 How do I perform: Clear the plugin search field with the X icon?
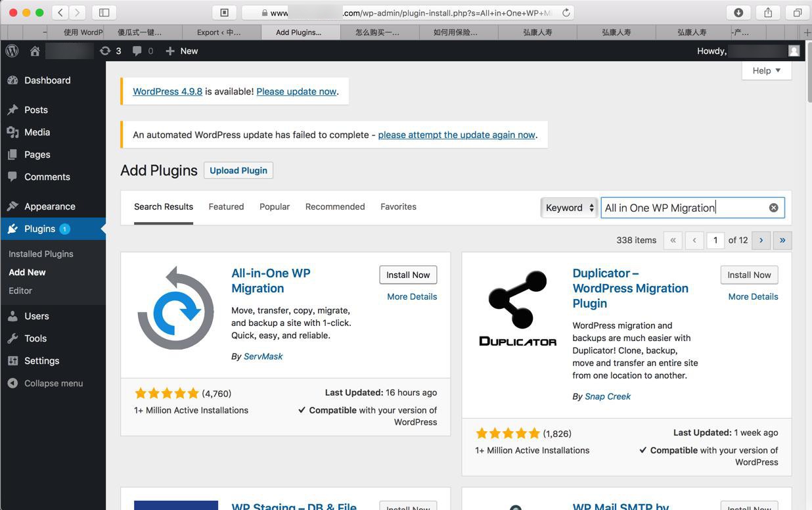[x=773, y=208]
